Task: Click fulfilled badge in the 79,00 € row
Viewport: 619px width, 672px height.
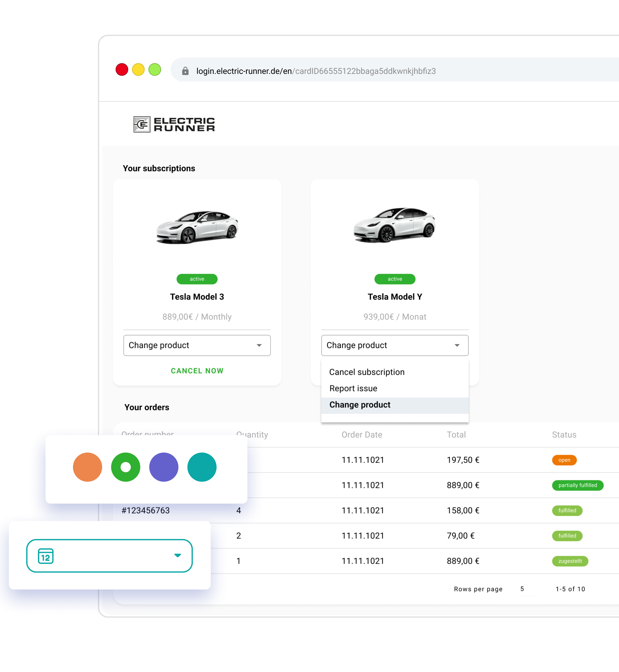Action: pyautogui.click(x=567, y=536)
